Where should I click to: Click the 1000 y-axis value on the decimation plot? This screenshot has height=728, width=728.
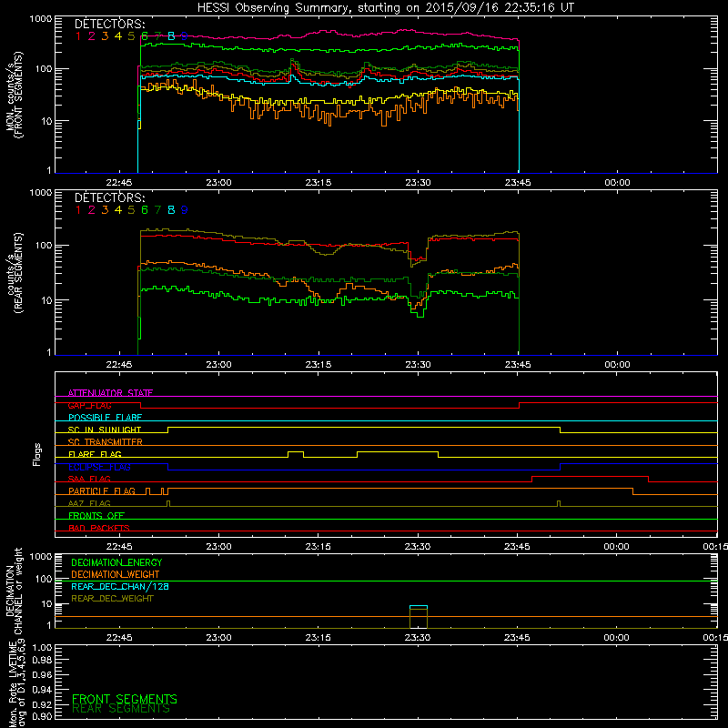(41, 556)
